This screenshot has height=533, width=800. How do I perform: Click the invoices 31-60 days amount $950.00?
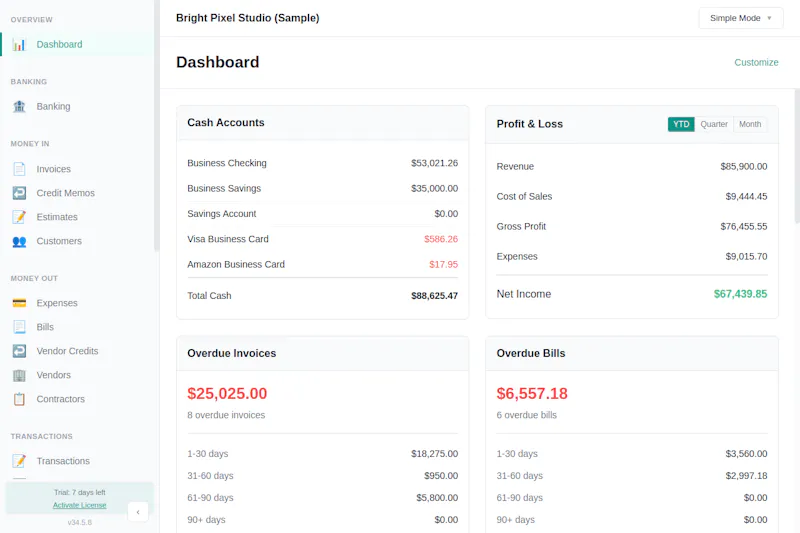click(x=441, y=475)
